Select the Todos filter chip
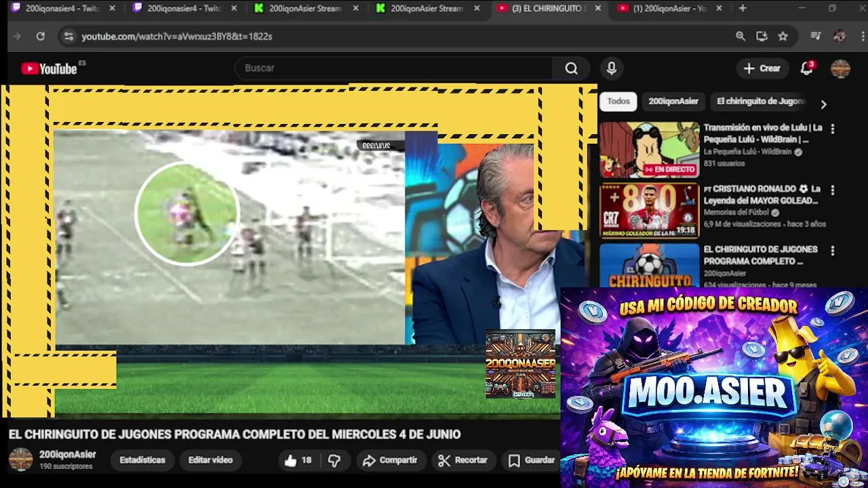868x488 pixels. (x=618, y=101)
